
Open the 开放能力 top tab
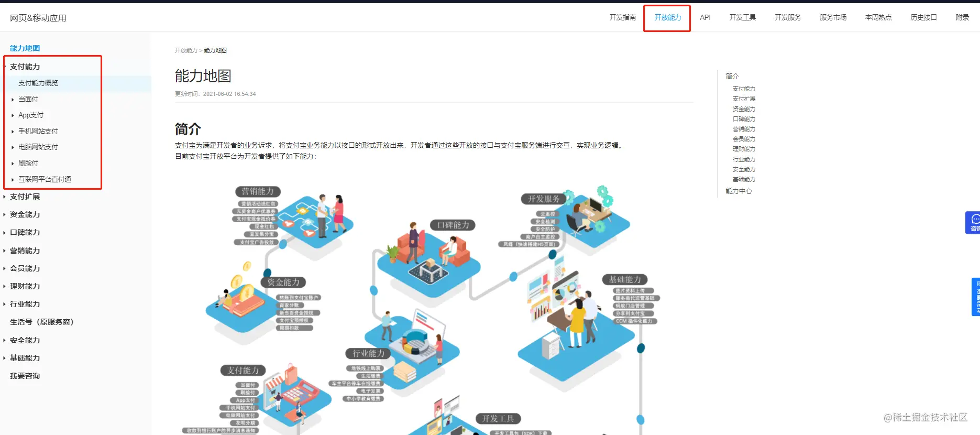(667, 18)
